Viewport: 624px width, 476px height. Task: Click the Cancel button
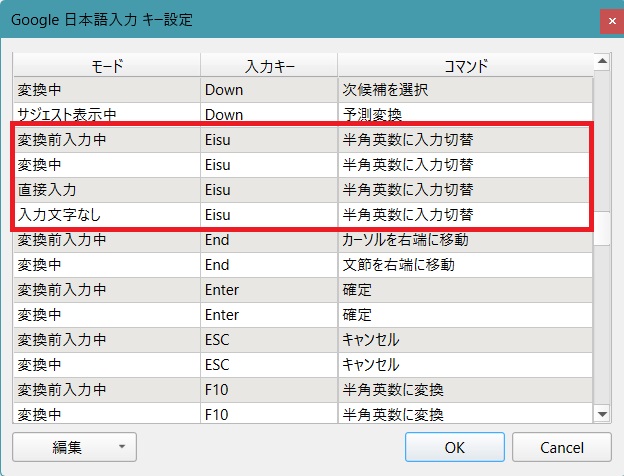click(x=561, y=447)
